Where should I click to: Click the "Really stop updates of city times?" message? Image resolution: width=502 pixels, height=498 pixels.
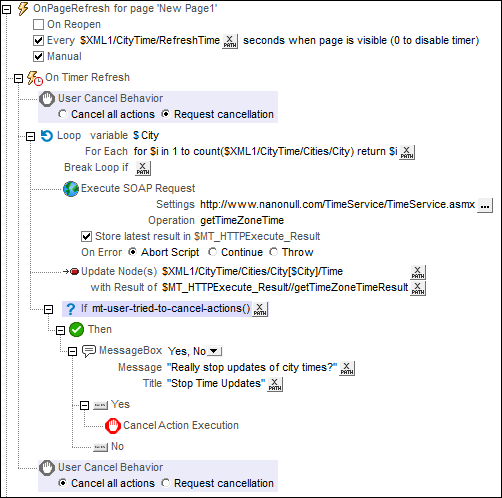click(x=252, y=367)
